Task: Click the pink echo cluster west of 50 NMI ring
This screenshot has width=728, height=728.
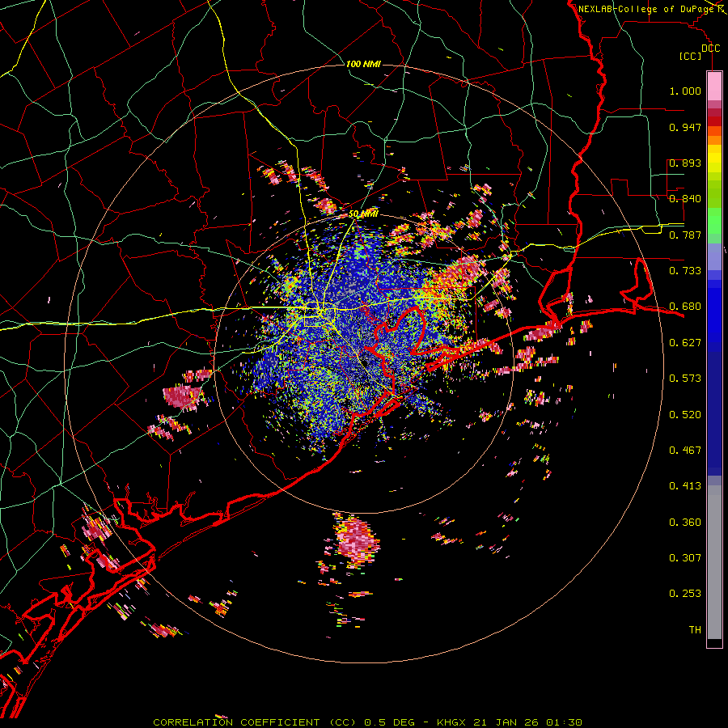Action: 184,396
